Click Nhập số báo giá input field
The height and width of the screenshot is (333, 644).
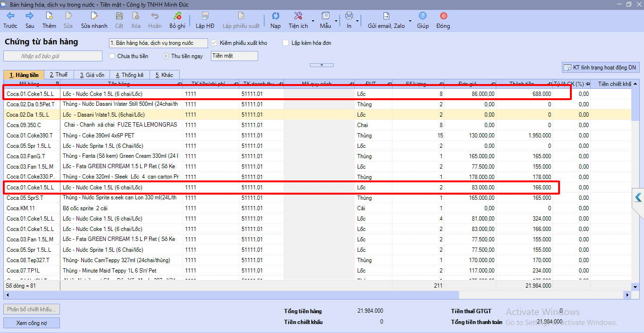(x=53, y=56)
